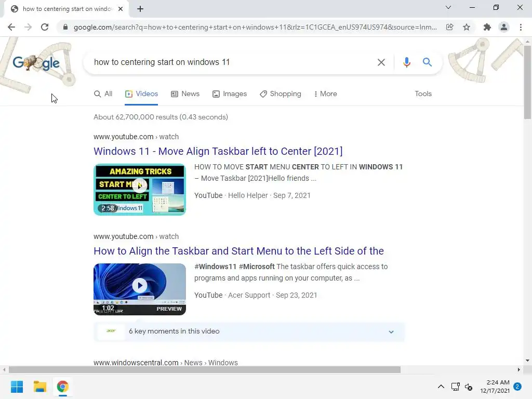Submit search with magnifier icon

coord(427,62)
